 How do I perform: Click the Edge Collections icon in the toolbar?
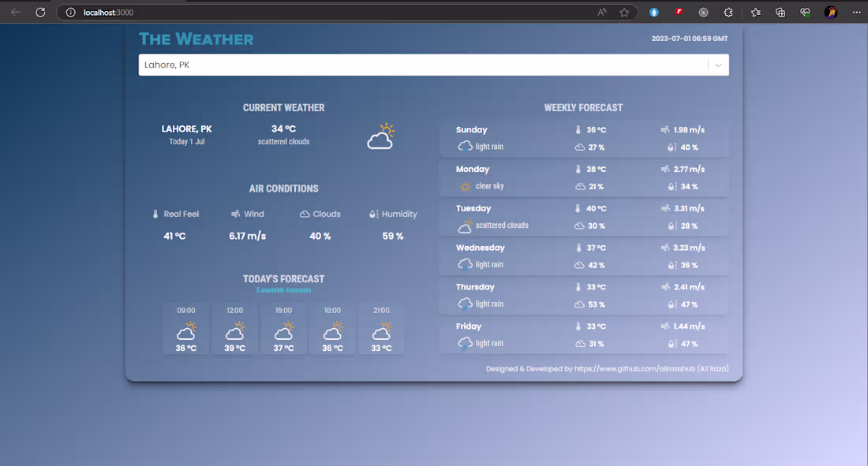[x=780, y=12]
